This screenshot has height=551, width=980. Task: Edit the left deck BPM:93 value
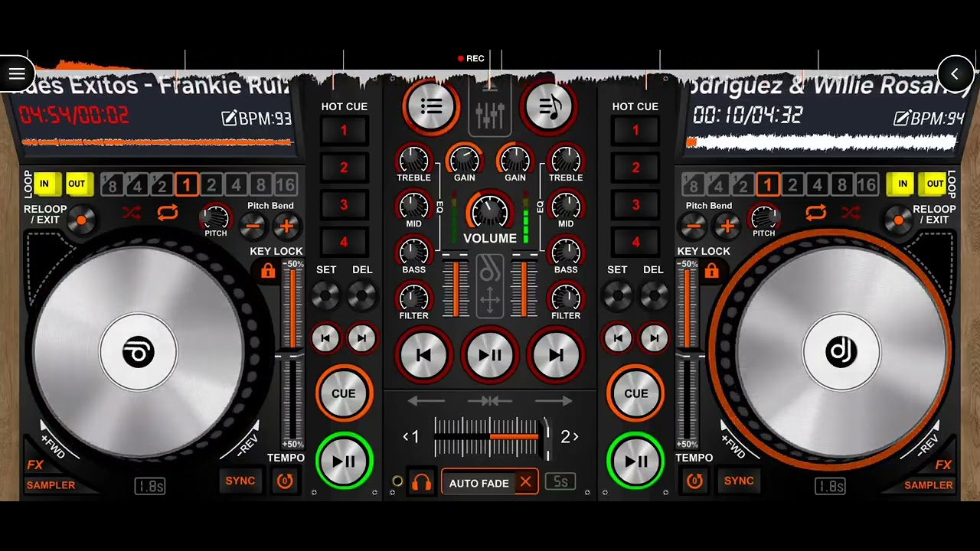tap(257, 118)
